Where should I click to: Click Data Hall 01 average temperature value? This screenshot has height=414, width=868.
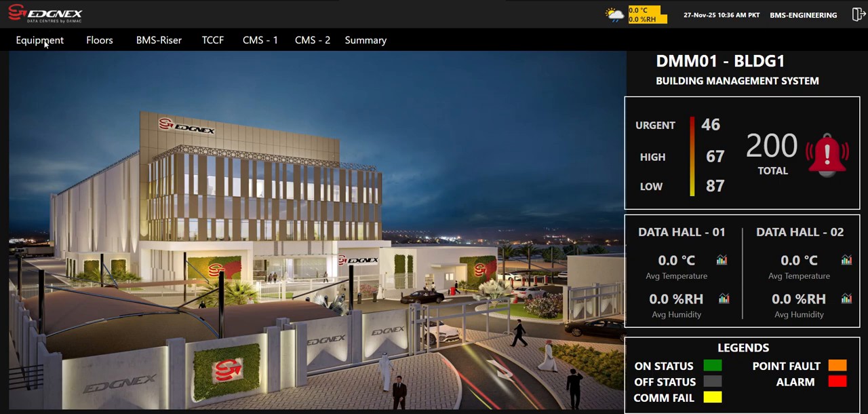click(677, 260)
